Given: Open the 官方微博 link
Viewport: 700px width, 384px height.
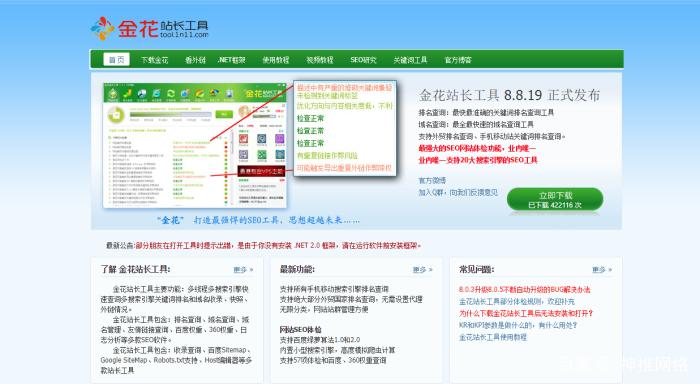Looking at the screenshot, I should pos(432,180).
